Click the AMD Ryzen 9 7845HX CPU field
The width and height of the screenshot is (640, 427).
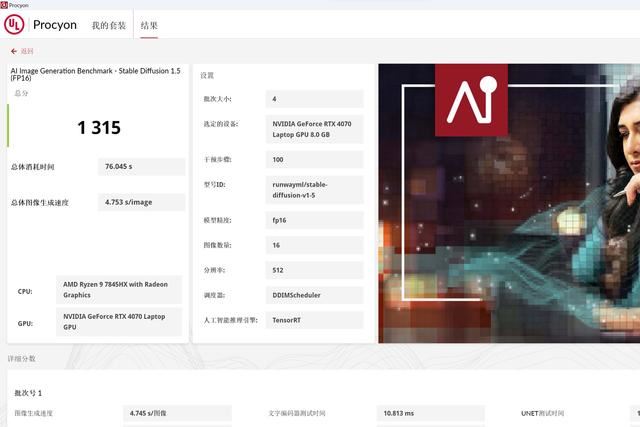click(119, 290)
